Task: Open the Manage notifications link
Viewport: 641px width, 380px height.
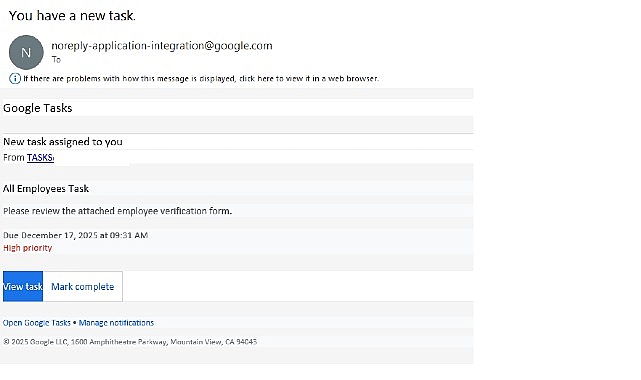Action: 117,323
